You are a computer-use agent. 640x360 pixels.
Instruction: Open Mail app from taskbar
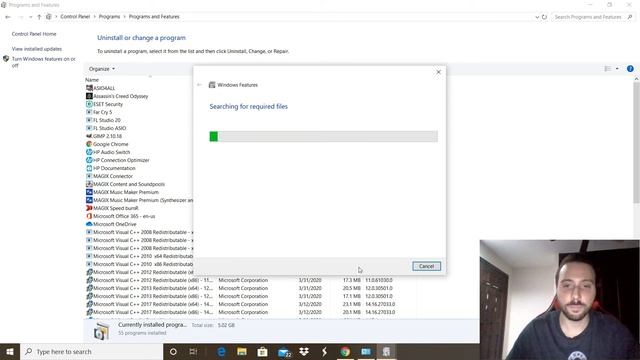(x=284, y=351)
